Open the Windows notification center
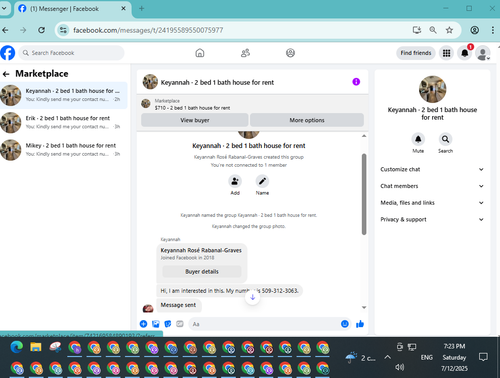This screenshot has height=378, width=500. [x=483, y=357]
